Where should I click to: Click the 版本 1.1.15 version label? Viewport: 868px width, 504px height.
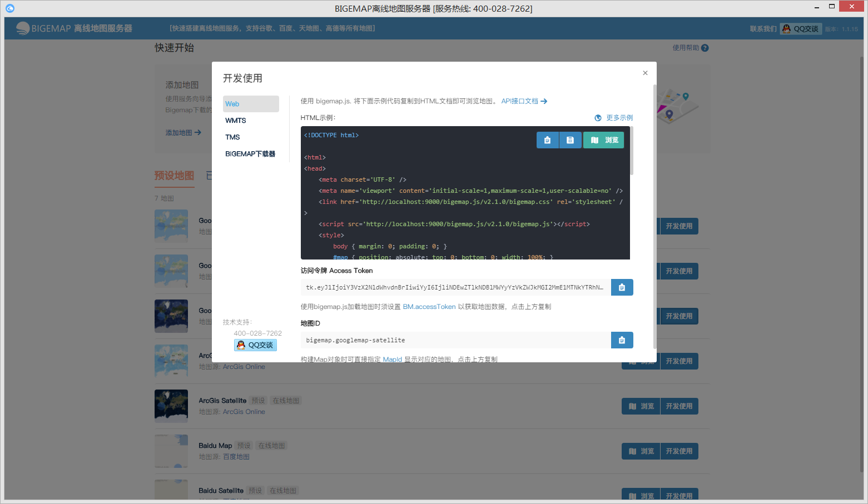point(841,29)
